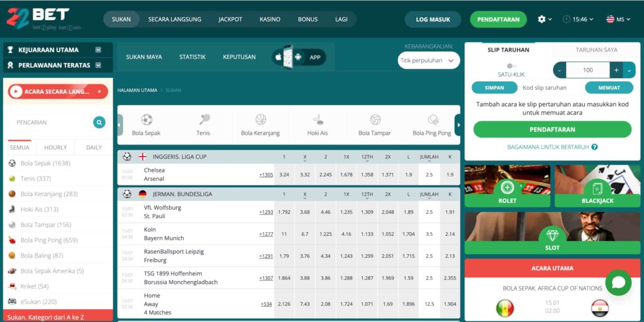
Task: Select the Bola Ping Pong paddle icon
Action: click(433, 119)
